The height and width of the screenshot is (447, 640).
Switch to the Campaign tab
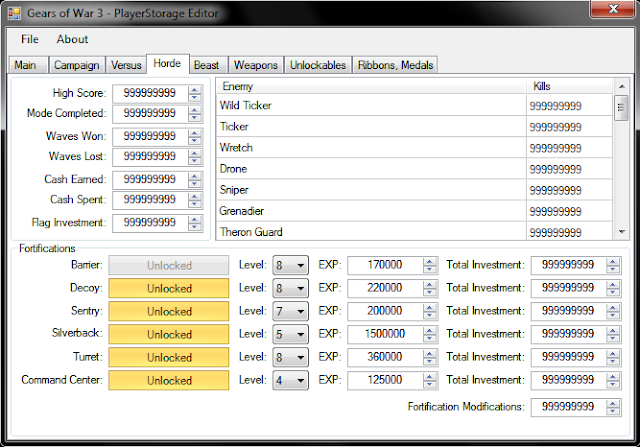77,65
